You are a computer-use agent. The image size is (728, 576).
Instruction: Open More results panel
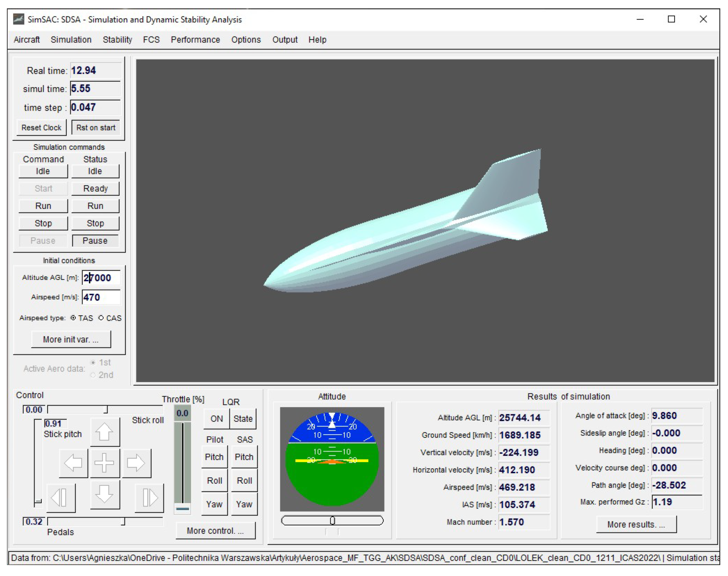coord(636,524)
